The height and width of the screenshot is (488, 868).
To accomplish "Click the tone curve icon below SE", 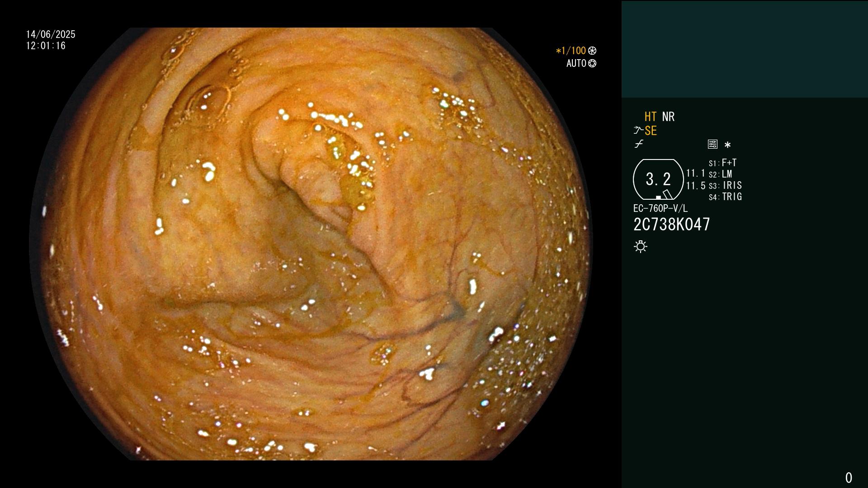I will click(x=639, y=144).
